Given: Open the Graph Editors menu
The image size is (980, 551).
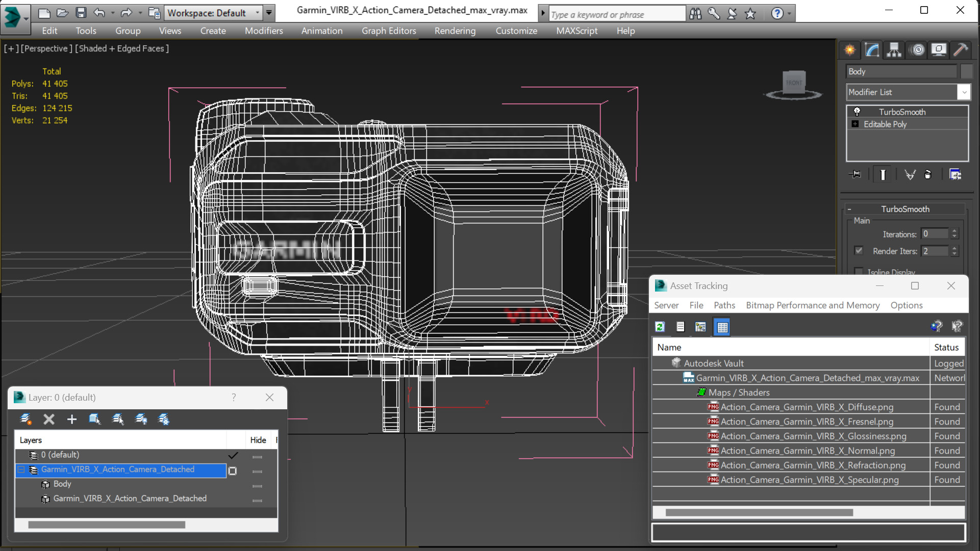Looking at the screenshot, I should click(389, 31).
